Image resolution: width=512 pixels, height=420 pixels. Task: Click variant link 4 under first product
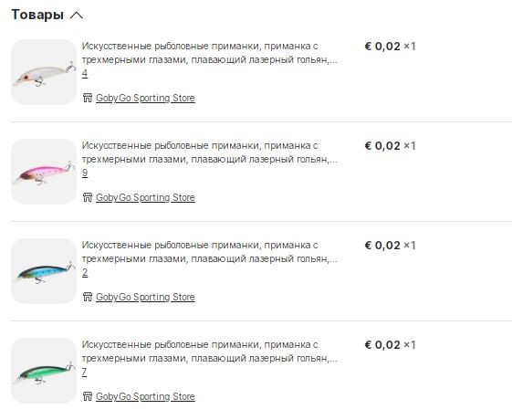tap(85, 73)
